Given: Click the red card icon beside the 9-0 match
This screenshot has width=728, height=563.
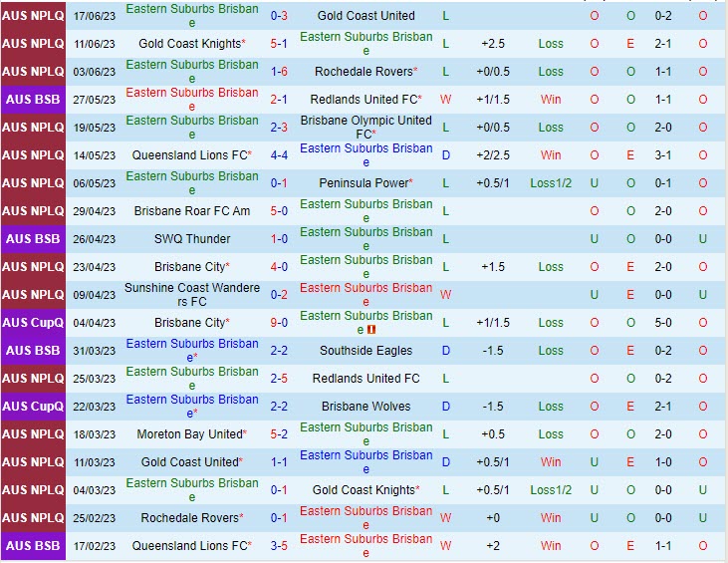Looking at the screenshot, I should 371,330.
